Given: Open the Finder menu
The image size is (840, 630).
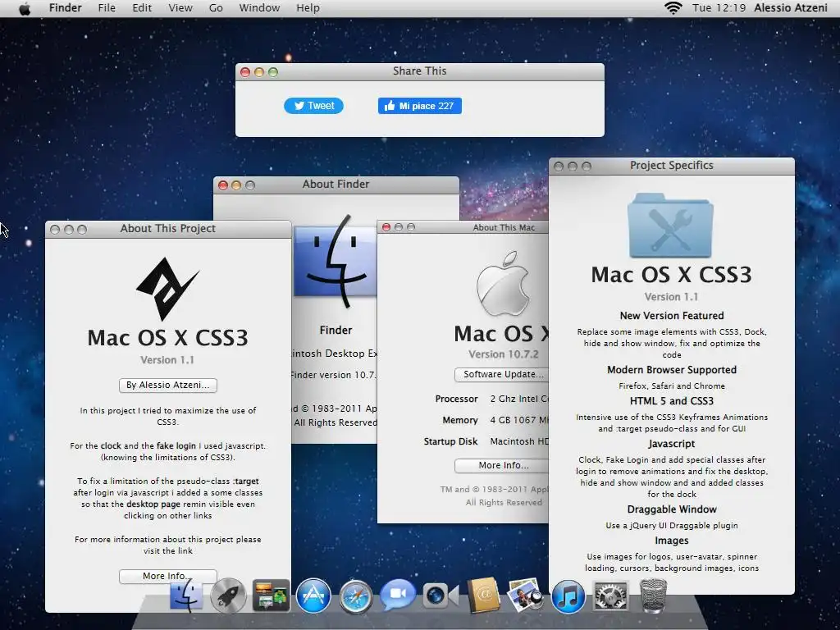Looking at the screenshot, I should 66,8.
